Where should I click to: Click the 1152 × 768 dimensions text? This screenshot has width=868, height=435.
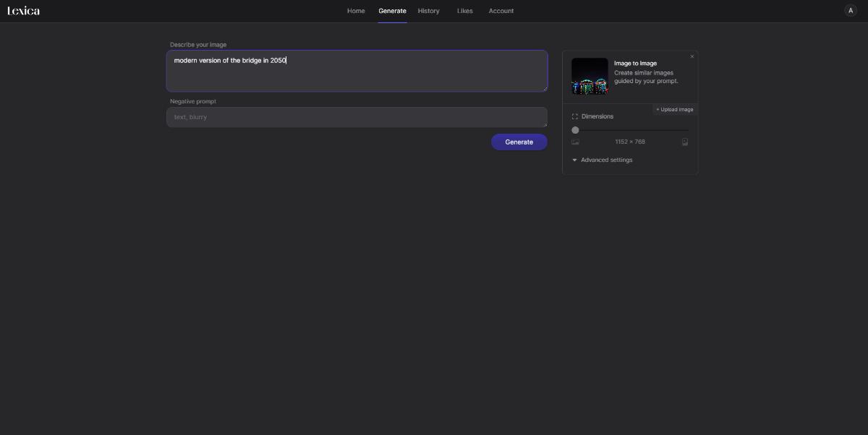point(630,142)
